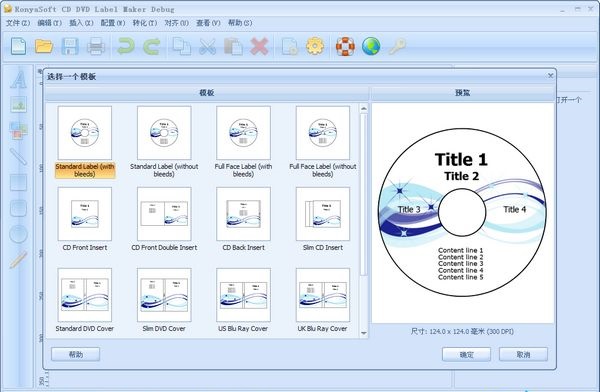The height and width of the screenshot is (392, 600).
Task: Click the template list scroll down arrow
Action: 364,333
